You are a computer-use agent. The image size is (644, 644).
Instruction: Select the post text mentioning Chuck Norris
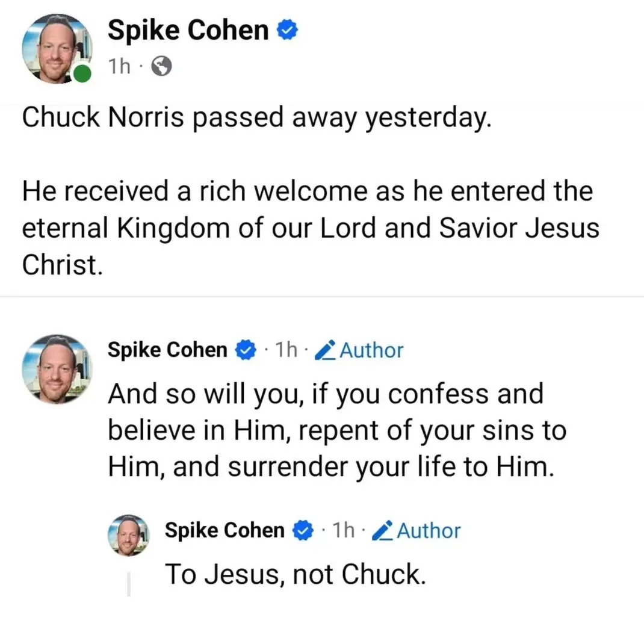(x=258, y=117)
